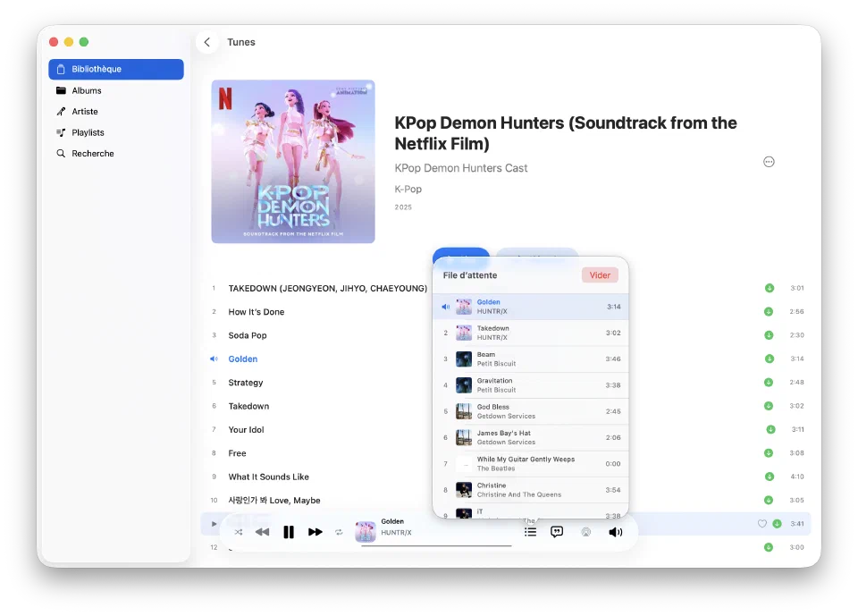The height and width of the screenshot is (616, 858).
Task: Clear the queue with Vider
Action: point(600,274)
